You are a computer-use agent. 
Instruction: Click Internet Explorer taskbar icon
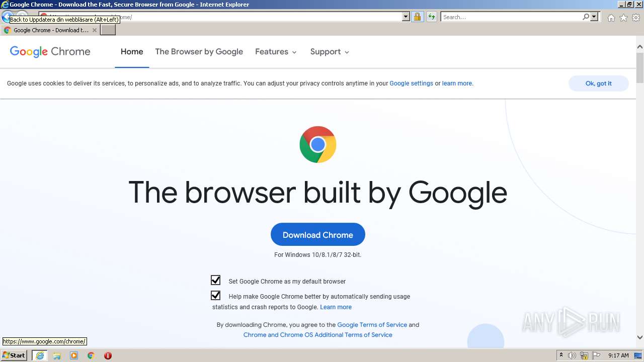pos(40,355)
